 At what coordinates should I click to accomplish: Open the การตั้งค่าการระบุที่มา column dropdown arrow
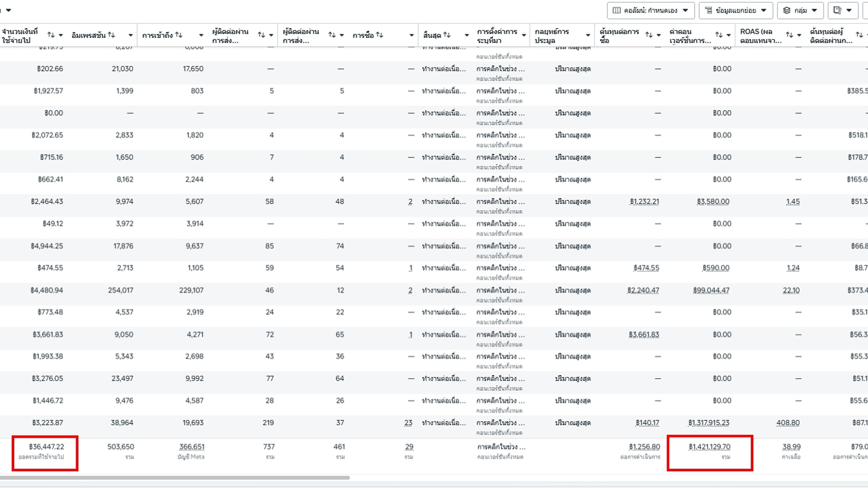[x=524, y=35]
